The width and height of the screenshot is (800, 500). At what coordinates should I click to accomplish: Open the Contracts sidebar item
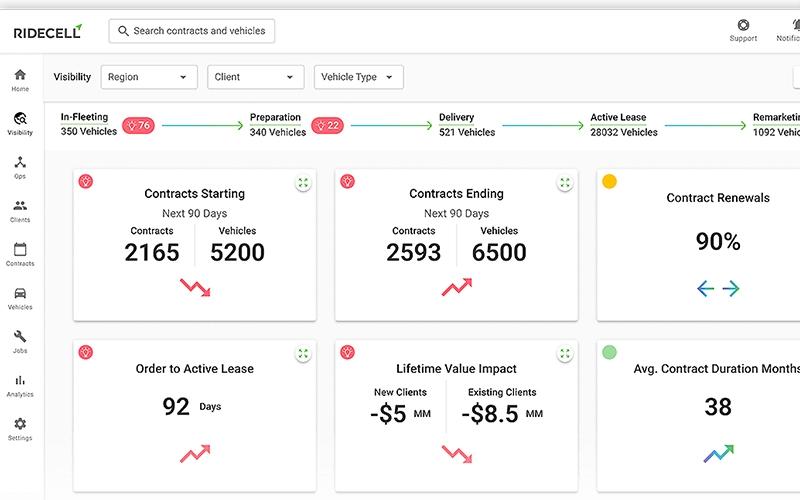pos(20,255)
